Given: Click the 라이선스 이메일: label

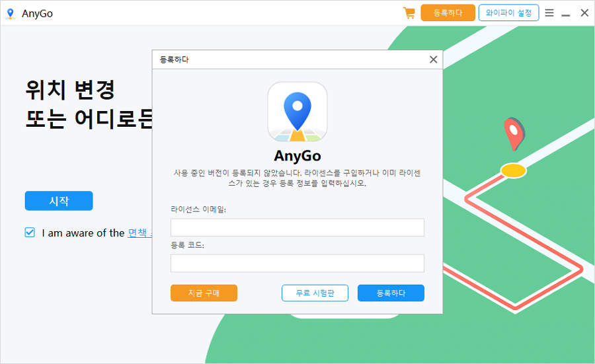Looking at the screenshot, I should click(x=198, y=209).
